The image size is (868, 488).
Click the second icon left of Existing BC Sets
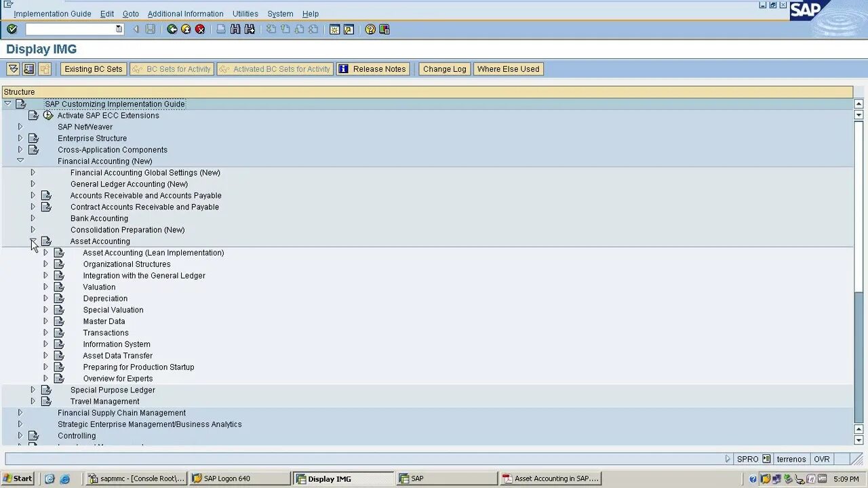[x=28, y=69]
